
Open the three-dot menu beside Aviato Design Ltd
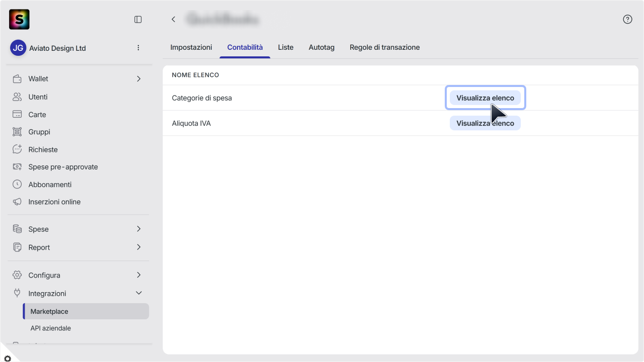click(138, 48)
